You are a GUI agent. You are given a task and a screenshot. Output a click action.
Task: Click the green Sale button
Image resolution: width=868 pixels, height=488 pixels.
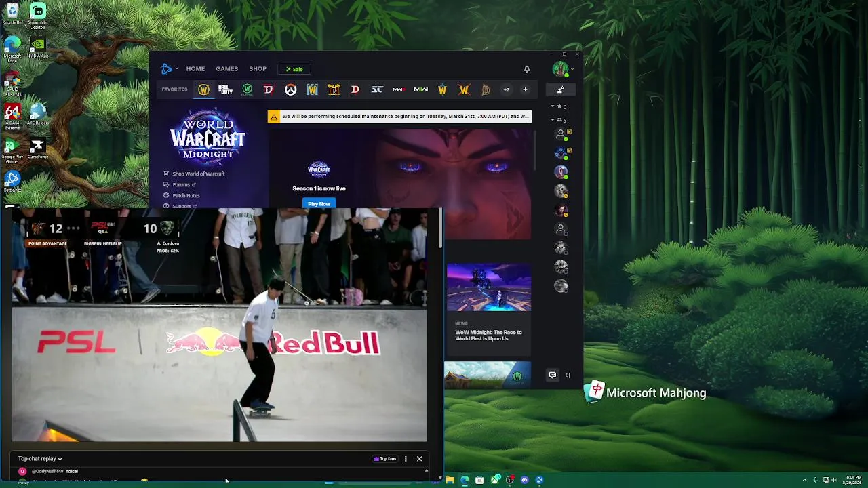tap(294, 69)
